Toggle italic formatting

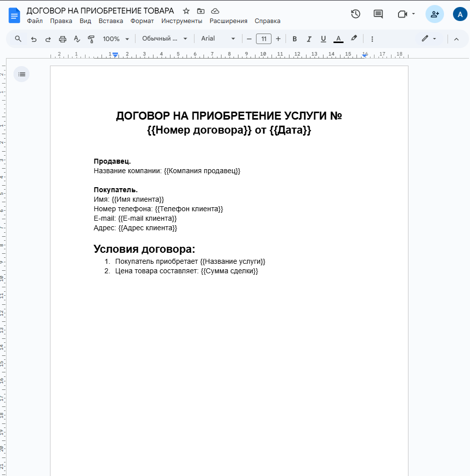309,39
